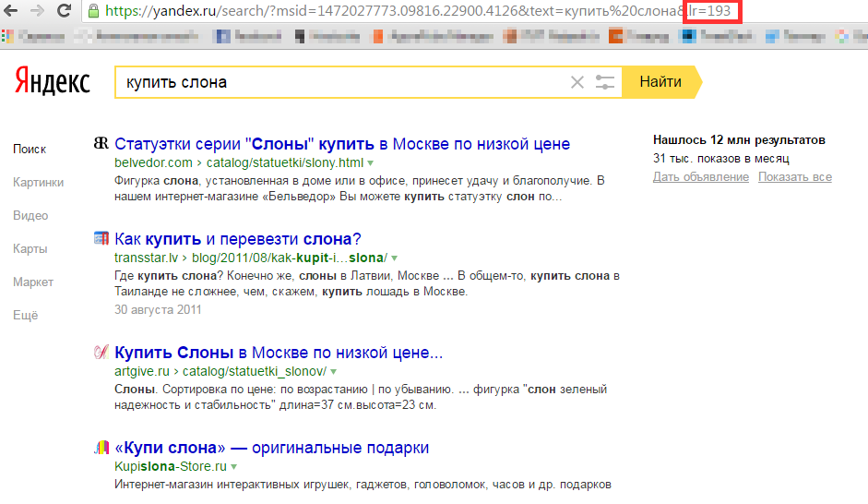Open the belvedor.com domain link

[153, 162]
